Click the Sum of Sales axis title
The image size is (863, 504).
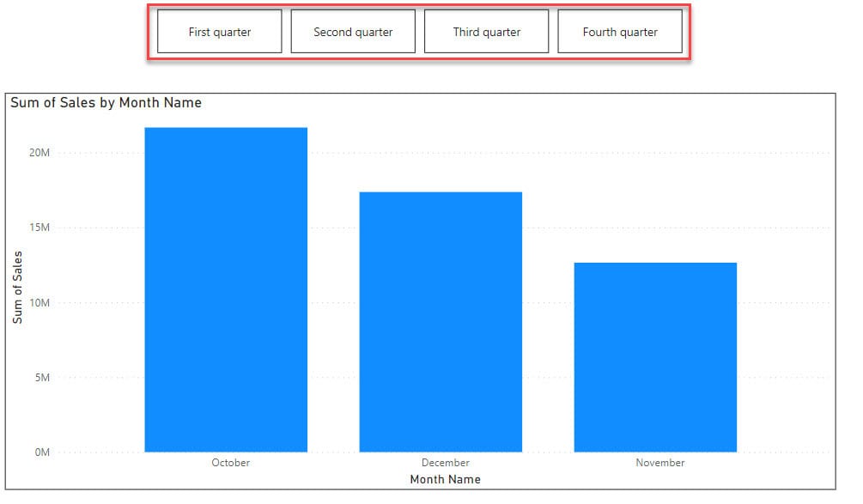(18, 288)
